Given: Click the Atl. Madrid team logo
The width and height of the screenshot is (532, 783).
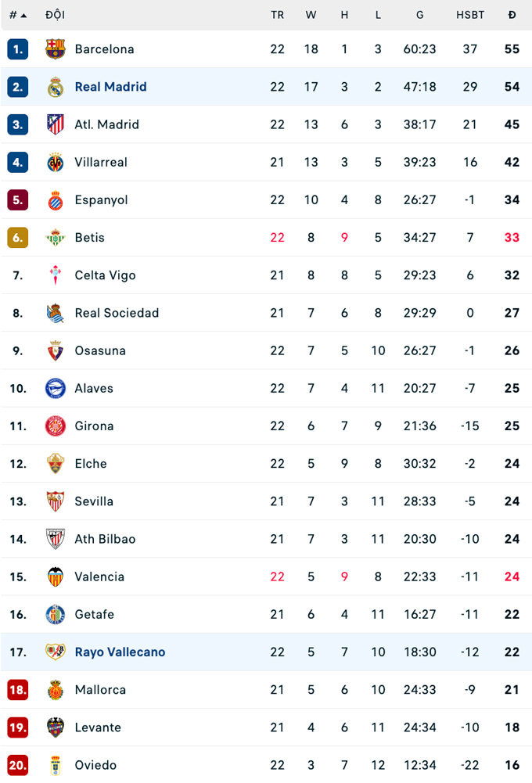Looking at the screenshot, I should coord(56,124).
